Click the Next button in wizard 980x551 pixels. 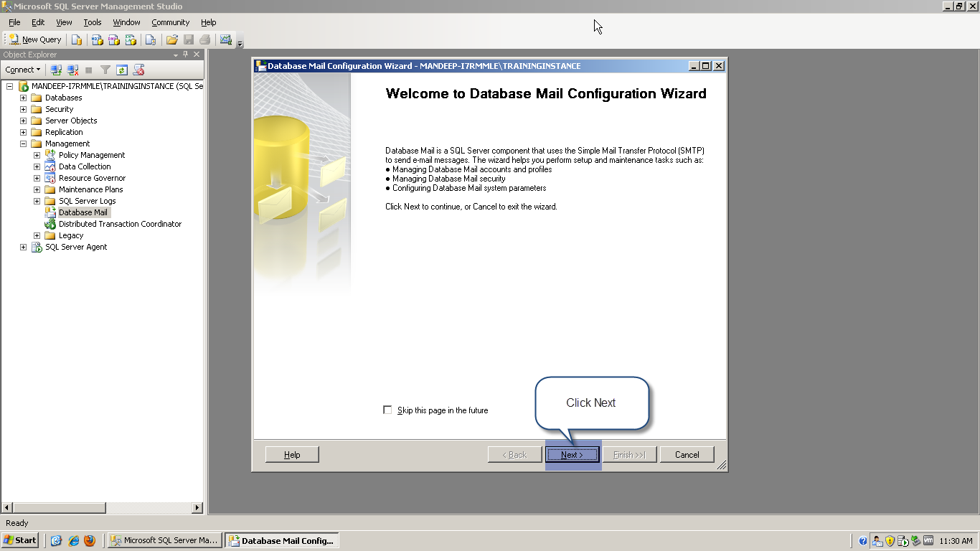click(x=572, y=455)
